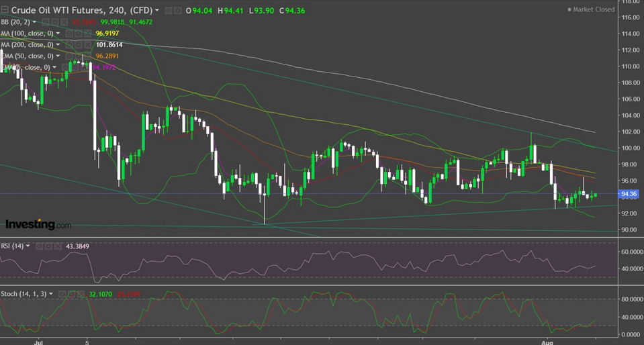Click the 80.0000 Stoch axis label
Image resolution: width=644 pixels, height=345 pixels.
click(632, 299)
